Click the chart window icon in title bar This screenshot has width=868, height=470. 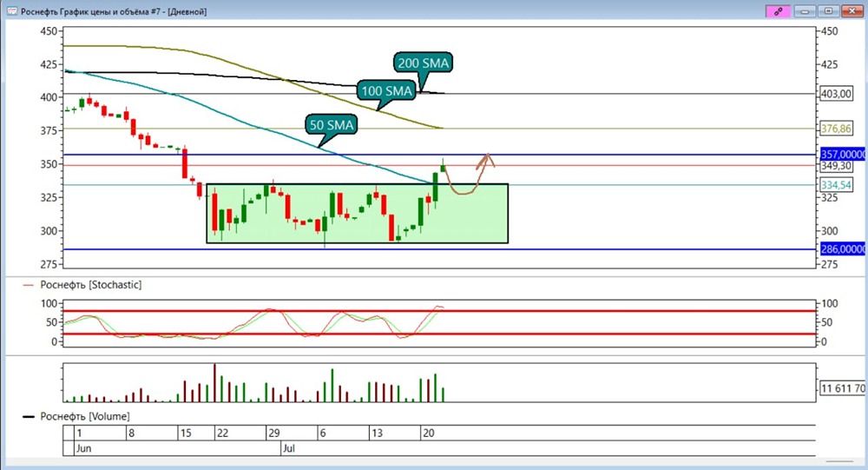click(x=11, y=10)
